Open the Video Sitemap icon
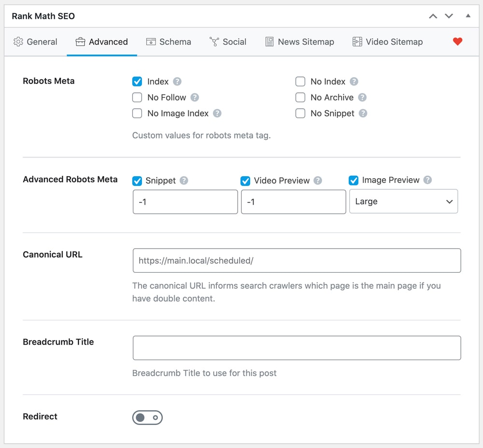Image resolution: width=483 pixels, height=448 pixels. 357,42
